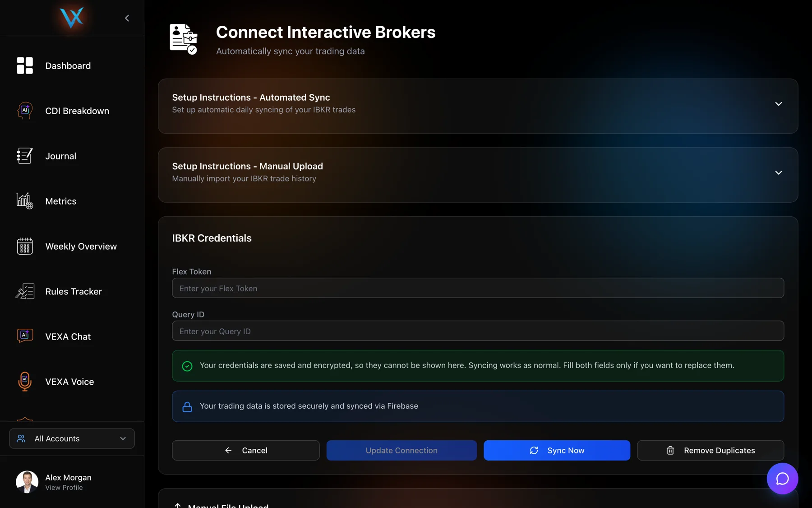The image size is (812, 508).
Task: Click the Metrics chart icon
Action: click(25, 201)
